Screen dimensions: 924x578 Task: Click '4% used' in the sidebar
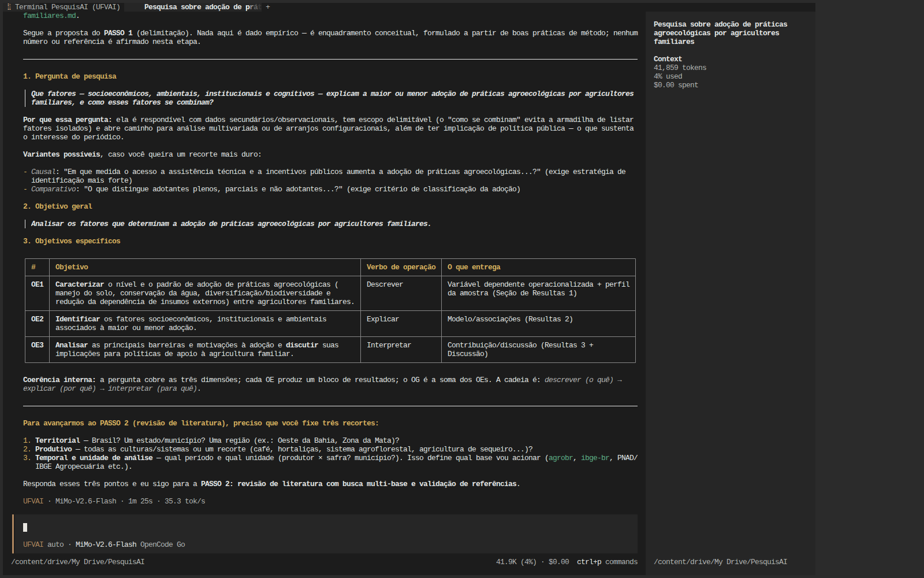[668, 76]
